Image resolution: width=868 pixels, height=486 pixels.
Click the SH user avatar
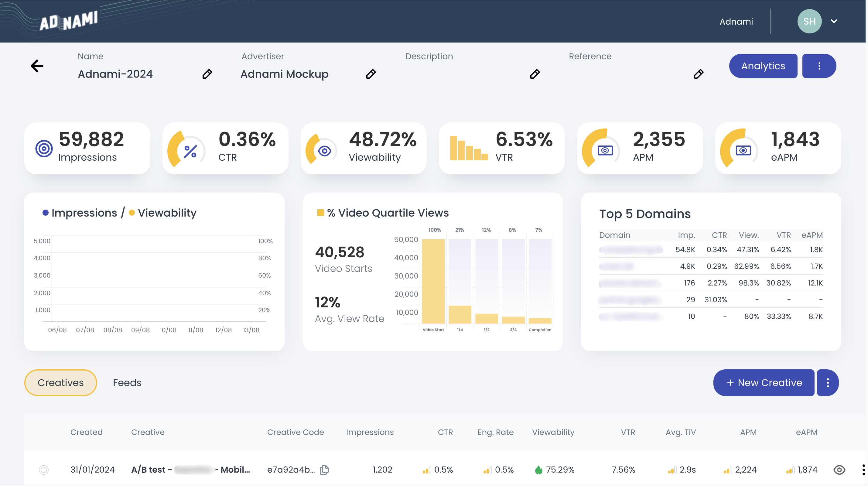point(809,21)
